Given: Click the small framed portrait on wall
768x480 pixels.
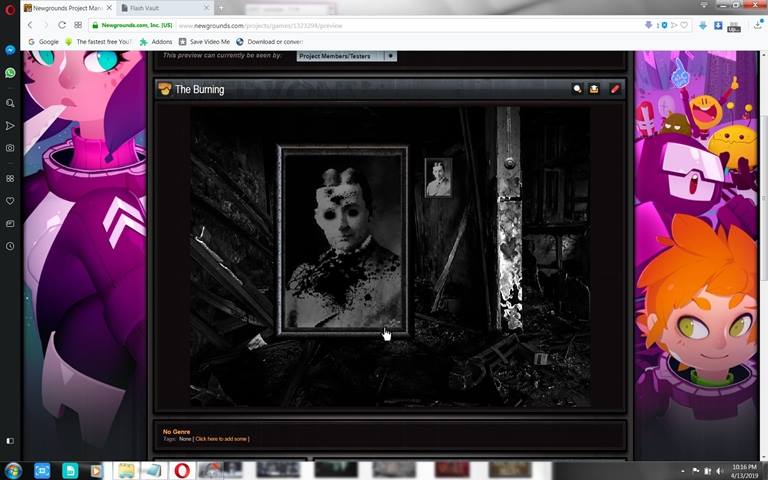Looking at the screenshot, I should point(438,177).
